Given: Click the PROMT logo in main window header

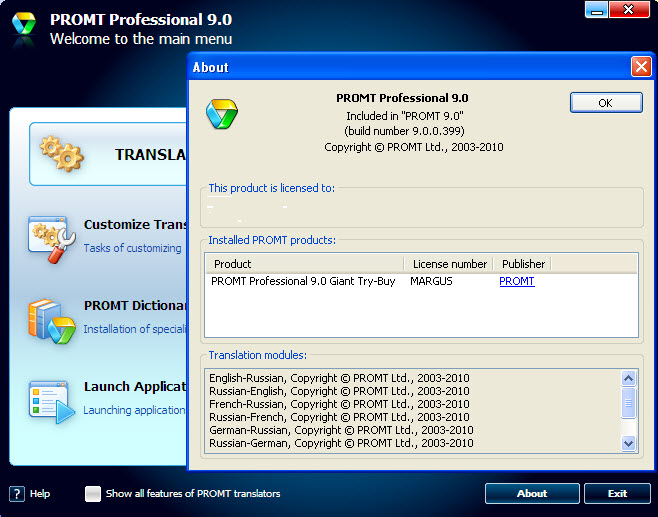Looking at the screenshot, I should (x=24, y=24).
